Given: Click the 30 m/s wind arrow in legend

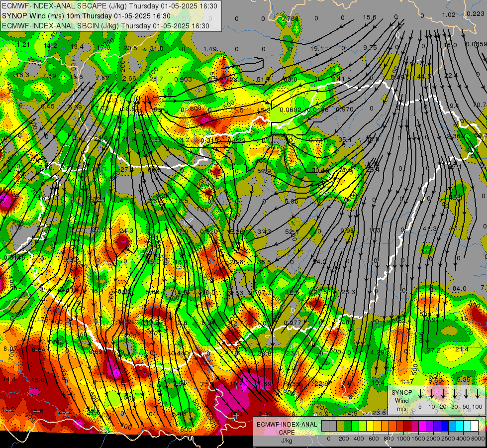Looking at the screenshot, I should point(454,394).
